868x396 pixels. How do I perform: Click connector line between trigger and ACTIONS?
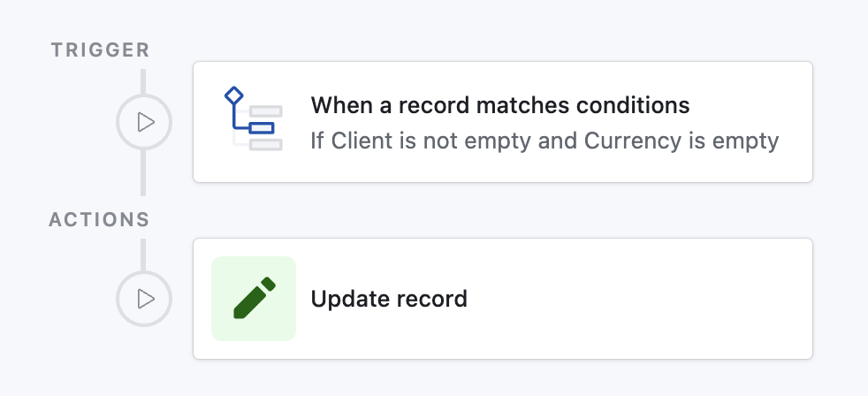click(143, 172)
